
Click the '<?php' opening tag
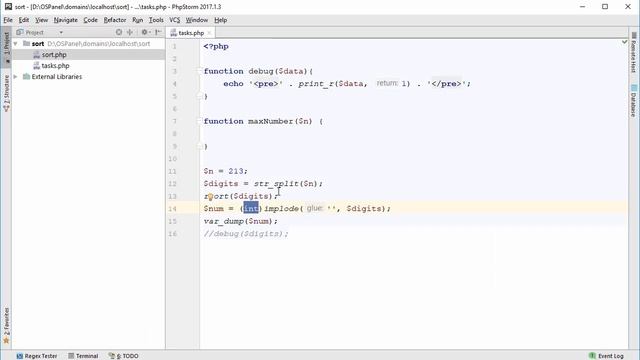216,47
